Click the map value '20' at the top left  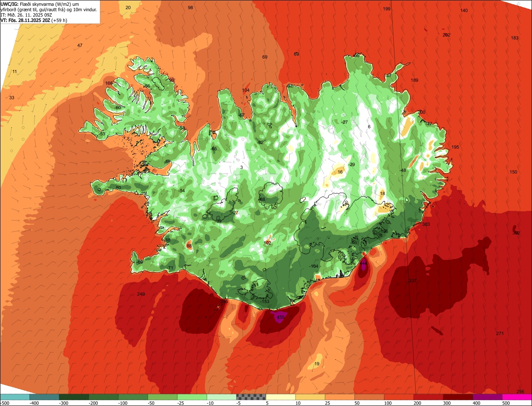[128, 7]
